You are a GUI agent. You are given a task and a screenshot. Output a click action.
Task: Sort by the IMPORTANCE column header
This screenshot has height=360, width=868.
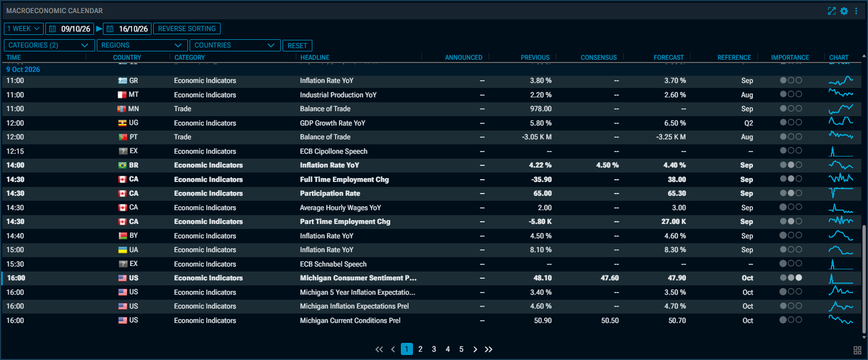tap(790, 58)
